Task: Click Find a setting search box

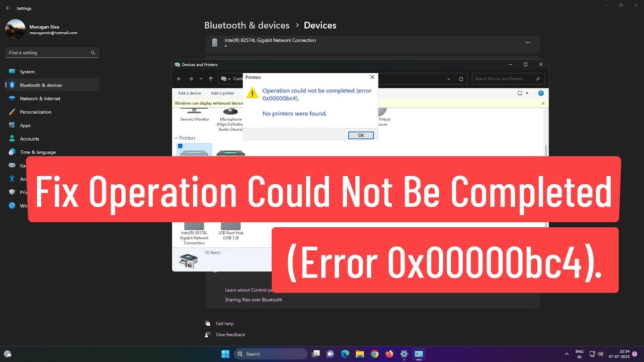Action: click(x=52, y=53)
